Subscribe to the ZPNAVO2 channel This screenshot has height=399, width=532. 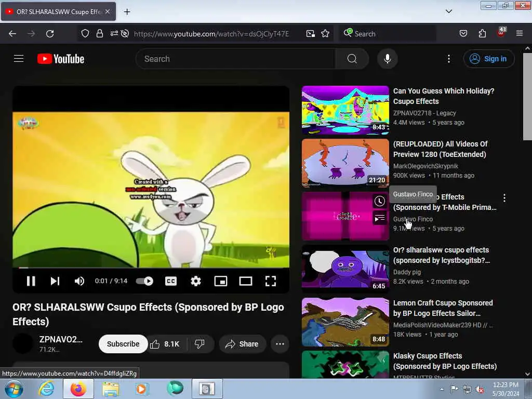(123, 344)
